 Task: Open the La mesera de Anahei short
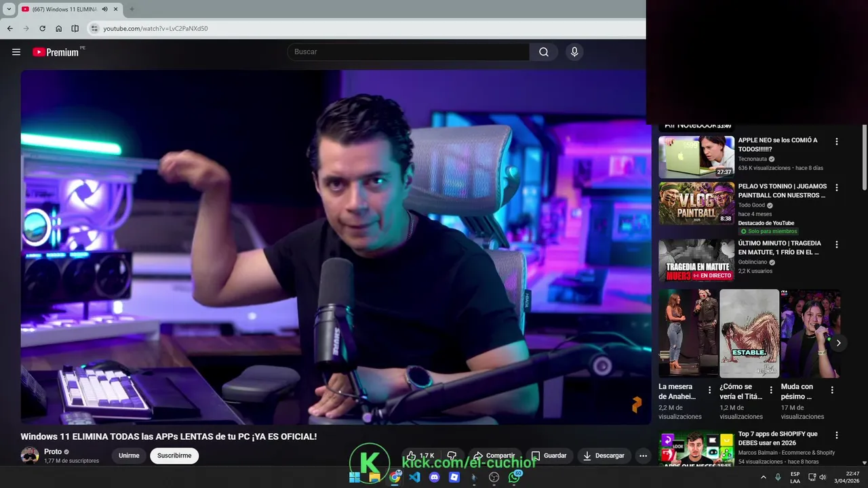click(688, 333)
